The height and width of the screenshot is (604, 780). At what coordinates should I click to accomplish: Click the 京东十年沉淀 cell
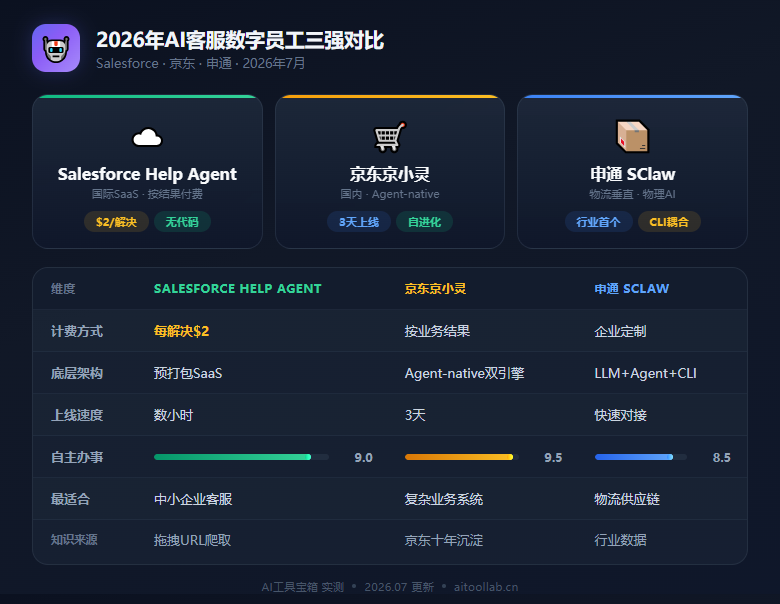(444, 540)
